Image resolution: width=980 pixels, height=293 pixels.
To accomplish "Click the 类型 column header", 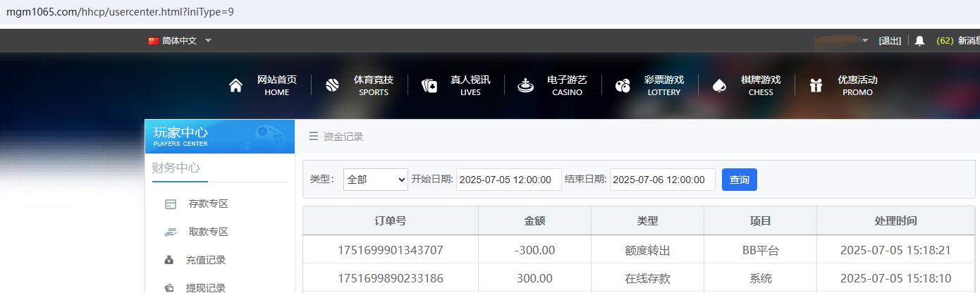I will tap(647, 221).
